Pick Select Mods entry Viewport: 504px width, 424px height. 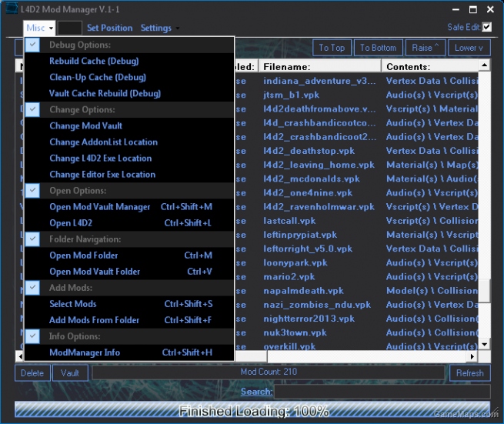[x=129, y=304]
